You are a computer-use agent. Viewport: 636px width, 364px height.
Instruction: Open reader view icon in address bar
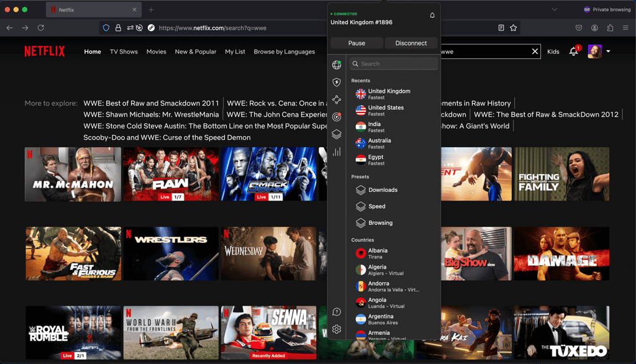[x=501, y=27]
